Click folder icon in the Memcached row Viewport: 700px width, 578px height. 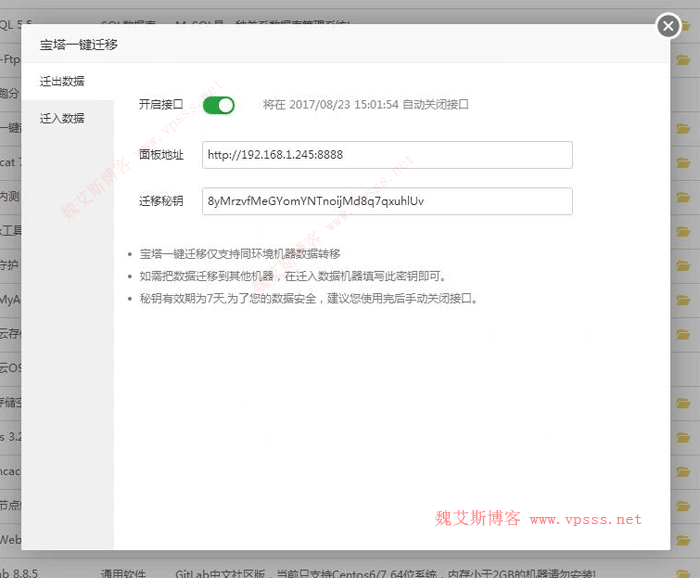pyautogui.click(x=684, y=471)
